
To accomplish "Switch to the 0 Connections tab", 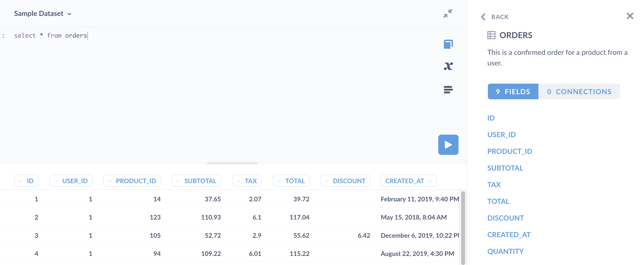I will (x=579, y=91).
